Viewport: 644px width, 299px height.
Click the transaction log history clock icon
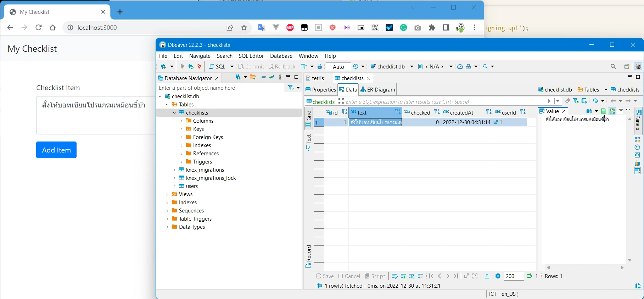click(356, 66)
